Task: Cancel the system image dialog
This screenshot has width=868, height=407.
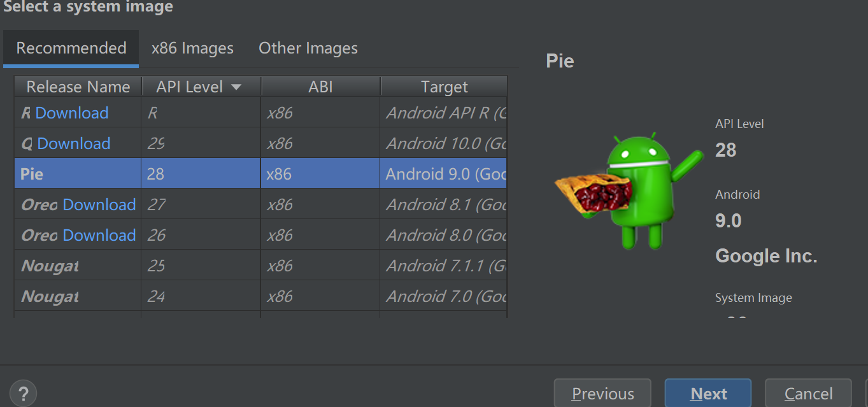Action: (808, 394)
